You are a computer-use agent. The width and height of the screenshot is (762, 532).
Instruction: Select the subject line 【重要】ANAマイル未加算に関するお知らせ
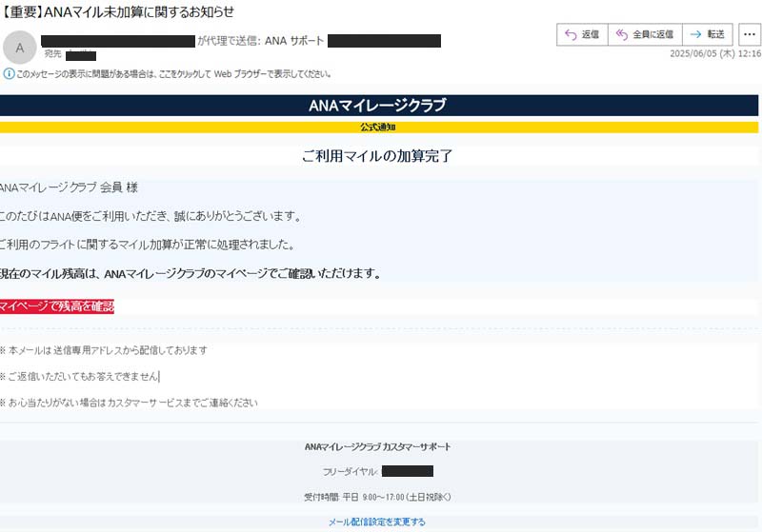[117, 11]
